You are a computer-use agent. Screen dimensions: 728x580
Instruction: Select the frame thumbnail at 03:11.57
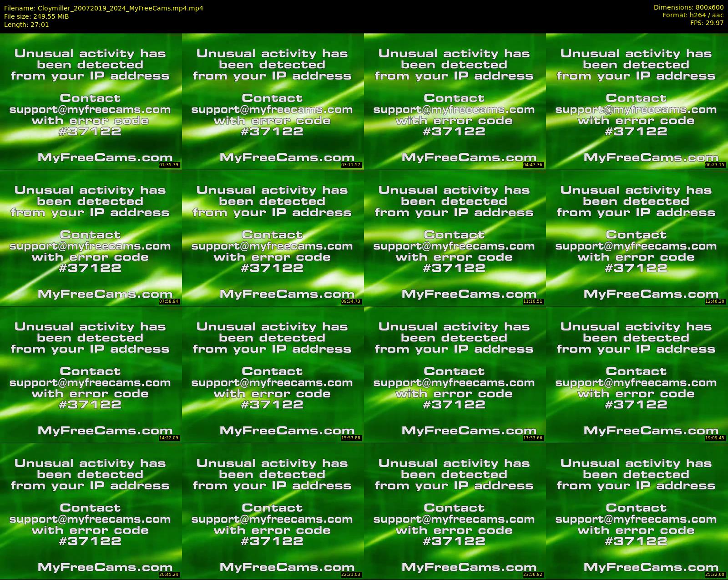273,101
